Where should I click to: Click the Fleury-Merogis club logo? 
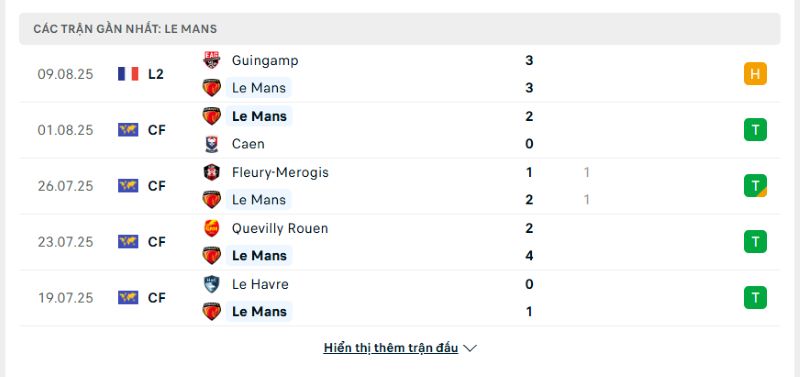pyautogui.click(x=211, y=172)
